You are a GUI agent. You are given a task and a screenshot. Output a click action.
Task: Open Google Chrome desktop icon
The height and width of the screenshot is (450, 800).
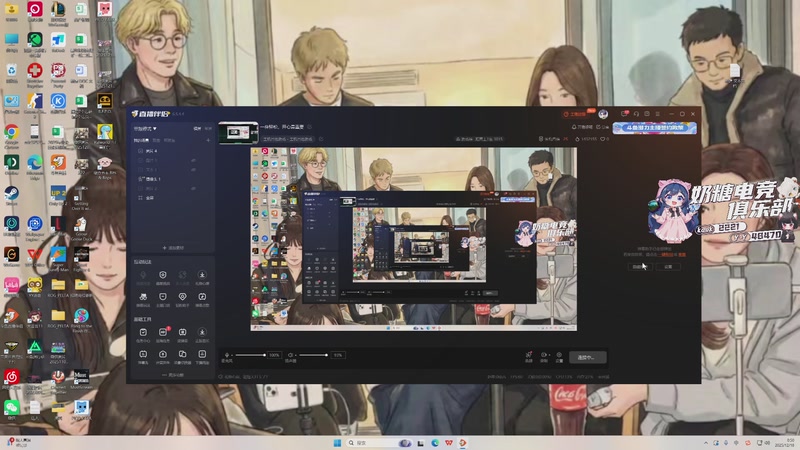coord(11,136)
